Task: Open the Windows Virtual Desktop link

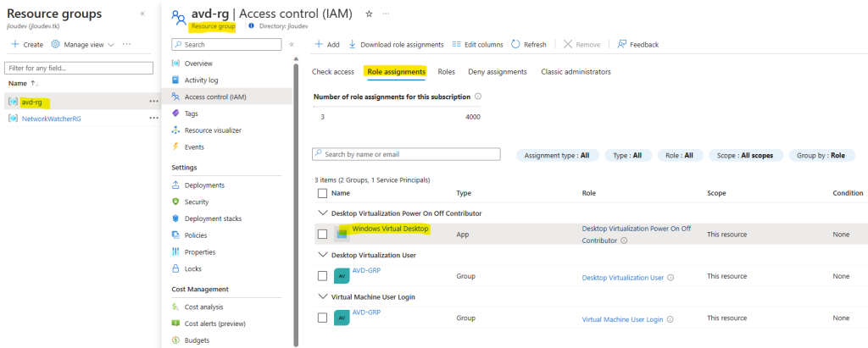Action: (390, 229)
